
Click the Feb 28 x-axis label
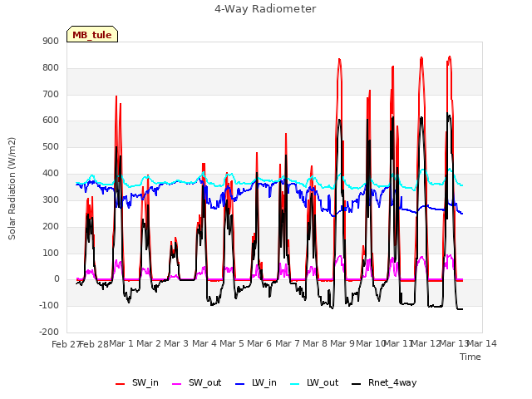pyautogui.click(x=94, y=344)
